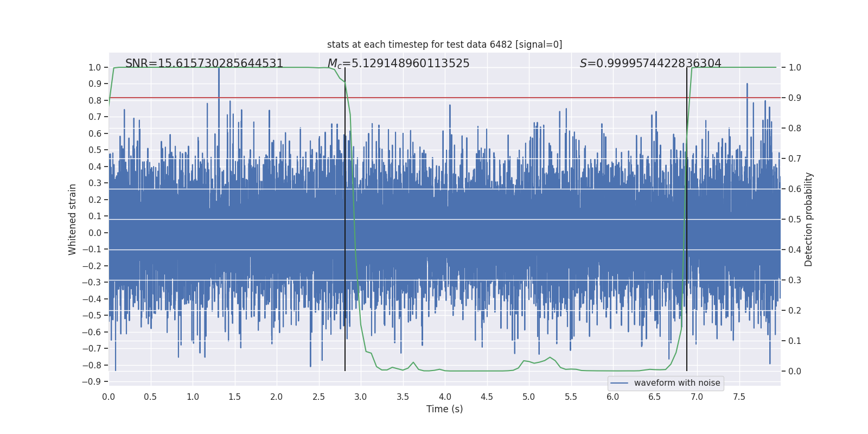868x434 pixels.
Task: Select the Whitened strain tick label 0.5
Action: coord(95,150)
